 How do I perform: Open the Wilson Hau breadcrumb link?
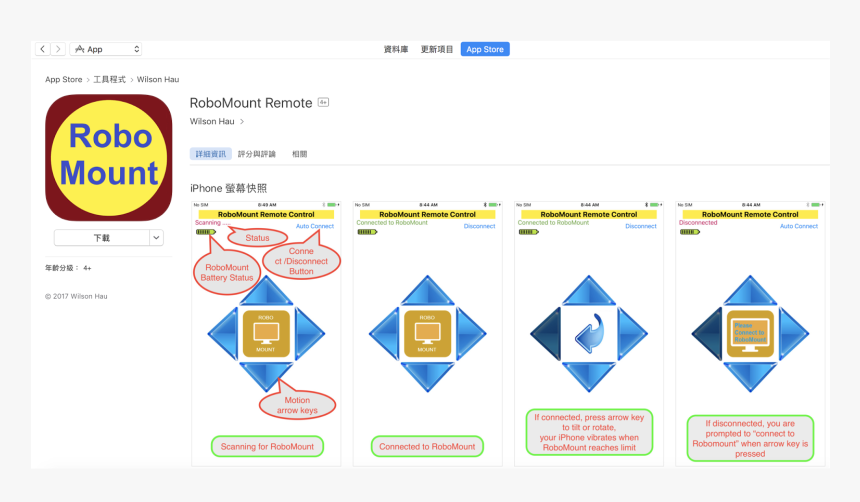tap(158, 80)
